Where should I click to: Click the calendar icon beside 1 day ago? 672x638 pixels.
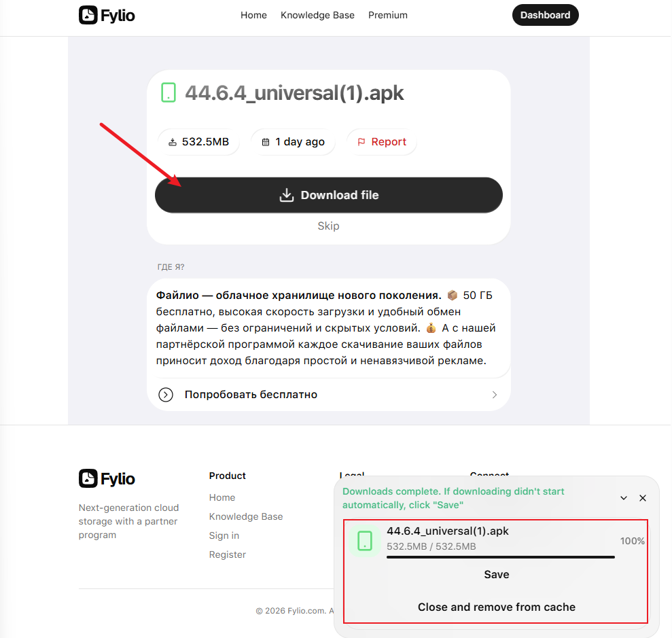[266, 142]
